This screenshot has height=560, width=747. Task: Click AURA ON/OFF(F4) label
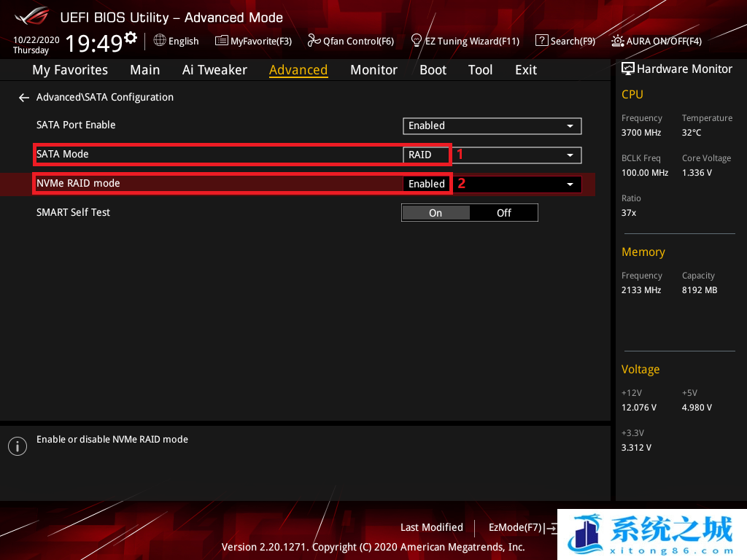(x=664, y=41)
